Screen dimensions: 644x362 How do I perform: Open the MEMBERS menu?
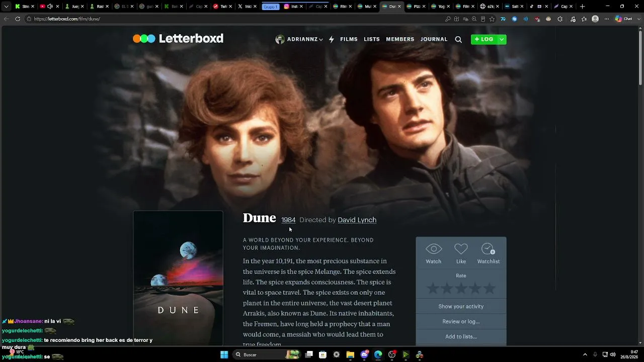(x=400, y=39)
